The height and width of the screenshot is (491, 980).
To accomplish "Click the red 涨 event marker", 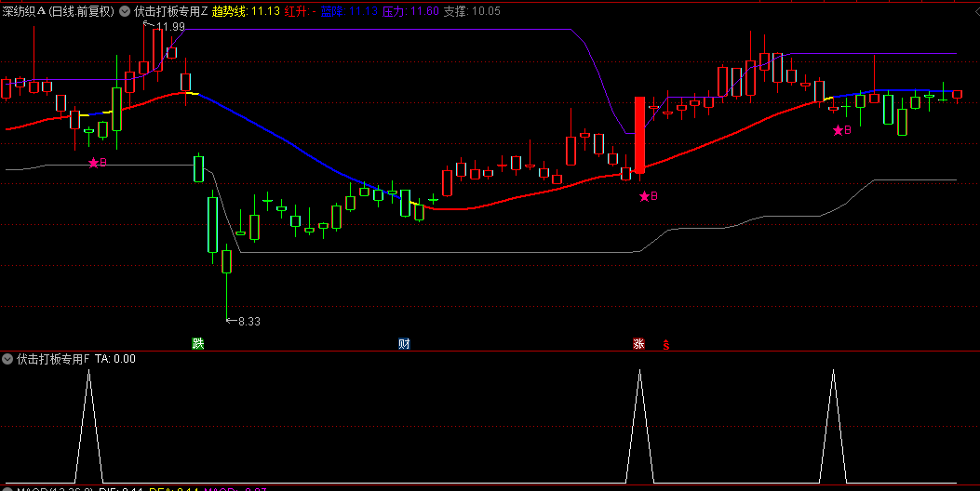I will [x=638, y=343].
